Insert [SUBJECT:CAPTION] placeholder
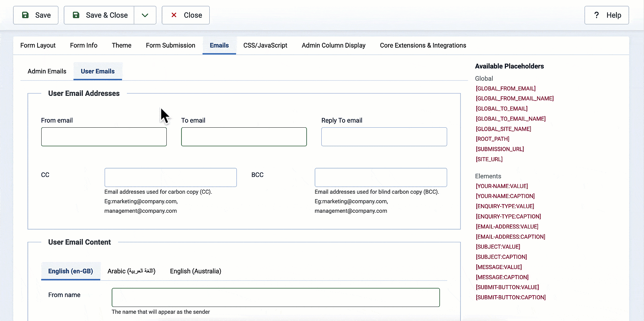This screenshot has width=644, height=321. click(x=501, y=257)
